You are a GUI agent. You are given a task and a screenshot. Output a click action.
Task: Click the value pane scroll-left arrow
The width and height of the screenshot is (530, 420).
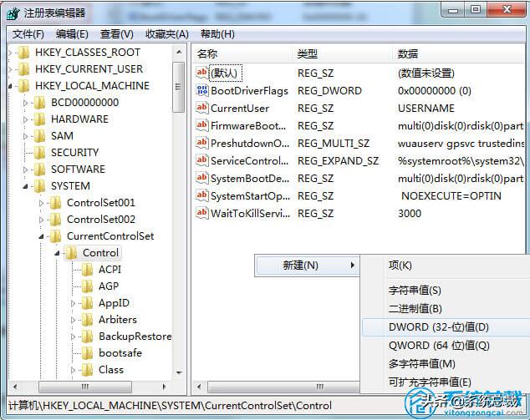[x=199, y=387]
